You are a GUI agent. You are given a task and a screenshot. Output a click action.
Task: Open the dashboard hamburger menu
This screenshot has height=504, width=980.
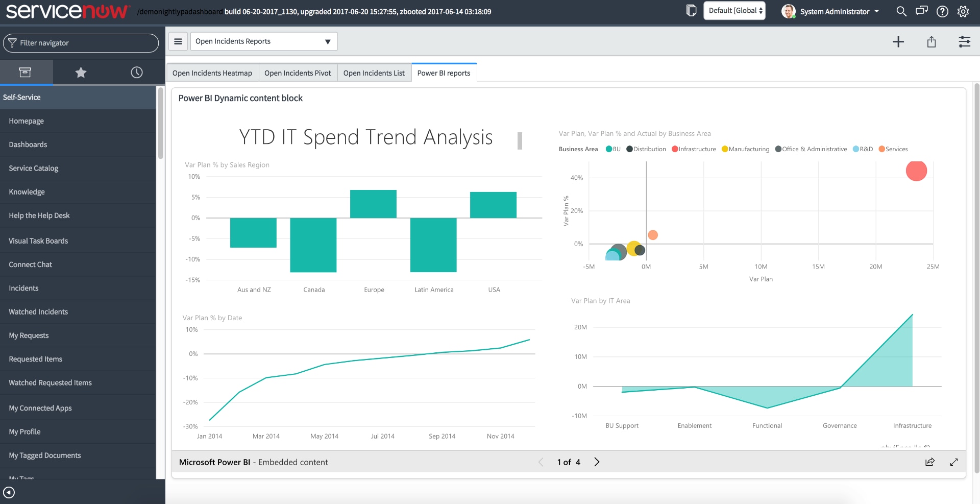pyautogui.click(x=178, y=41)
